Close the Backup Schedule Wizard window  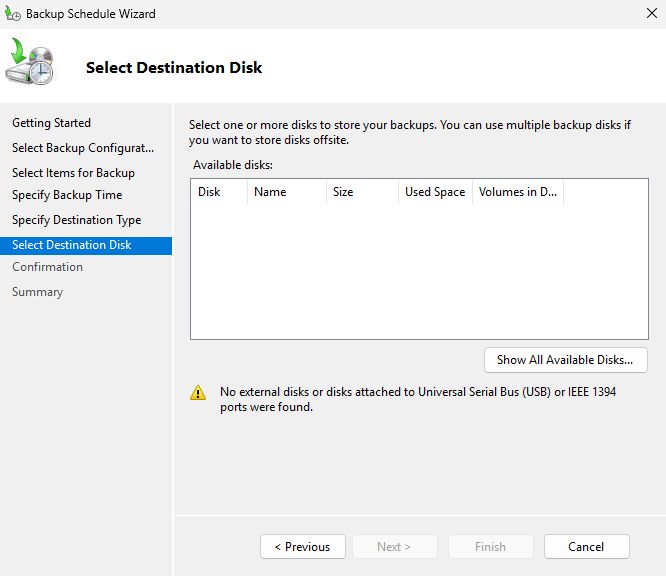click(x=651, y=14)
